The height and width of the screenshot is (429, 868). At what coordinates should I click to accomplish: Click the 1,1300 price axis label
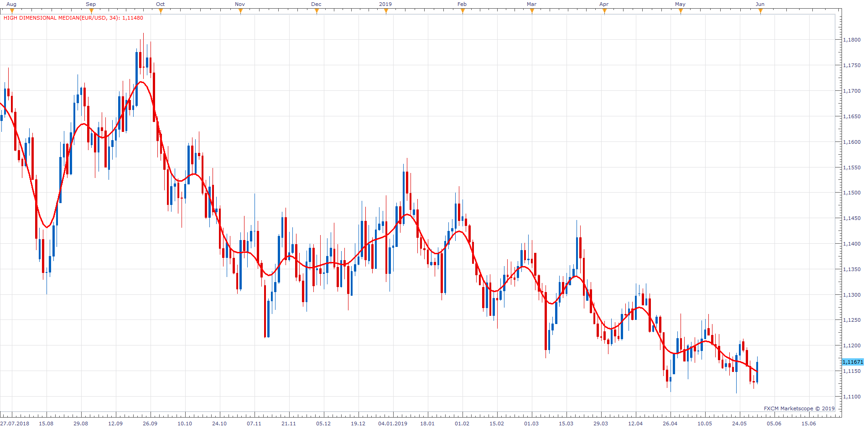pos(852,295)
